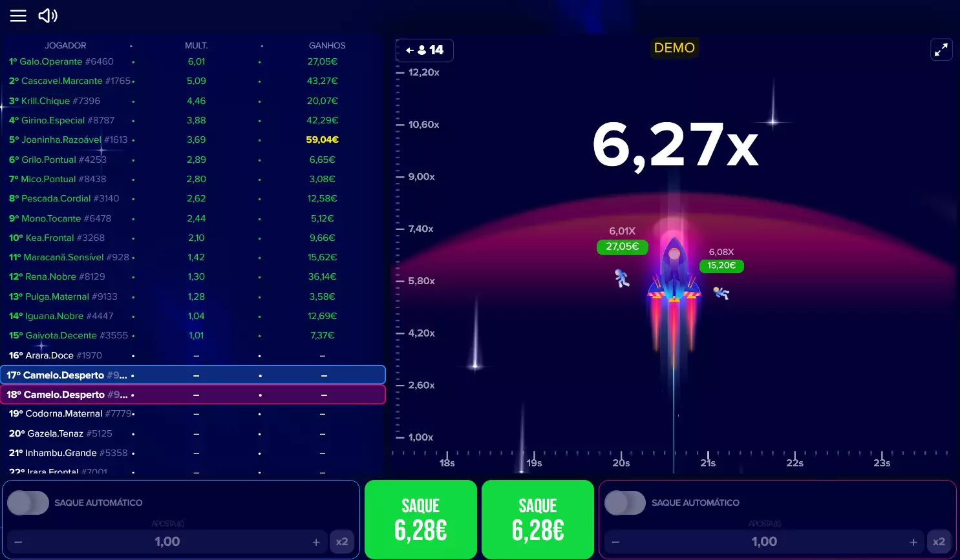Select player Mono.Tocante #6478
Screen dimensions: 960x560
tap(60, 218)
